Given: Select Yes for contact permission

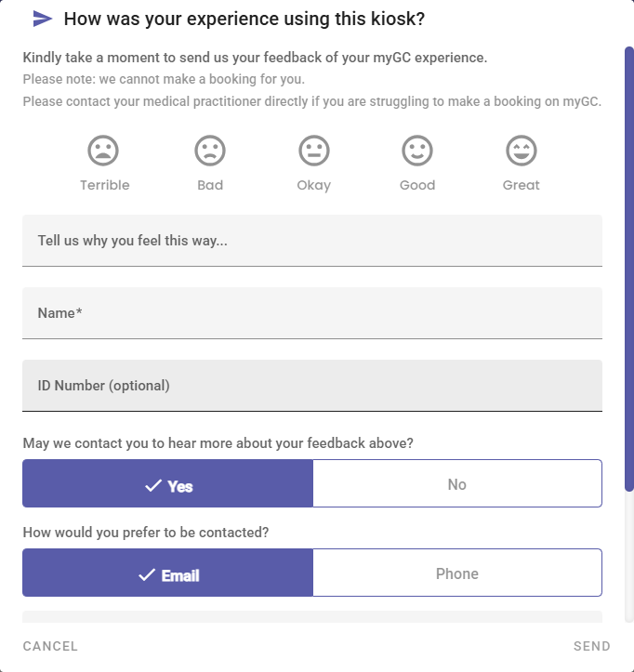Looking at the screenshot, I should click(x=168, y=484).
